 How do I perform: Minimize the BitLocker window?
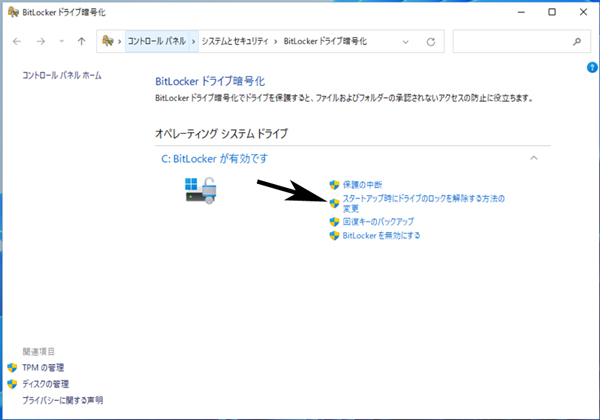[x=521, y=12]
